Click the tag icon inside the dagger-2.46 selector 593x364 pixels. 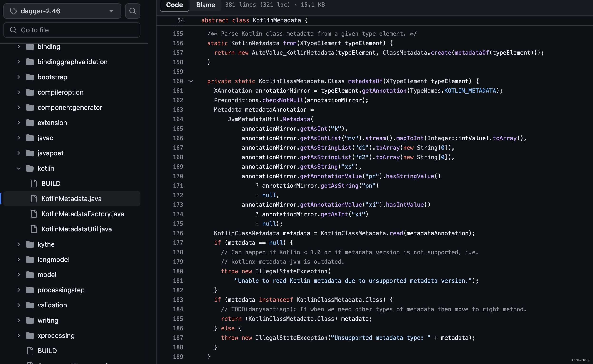13,11
